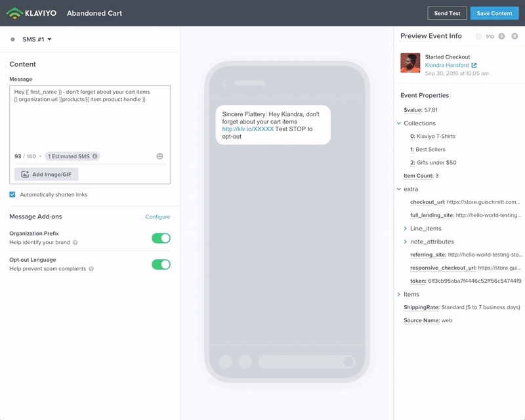
Task: Select '2: Gifts under $50' collection row
Action: [433, 163]
